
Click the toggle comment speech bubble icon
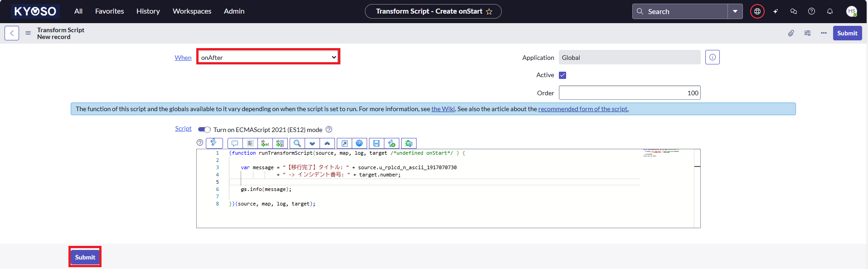235,143
